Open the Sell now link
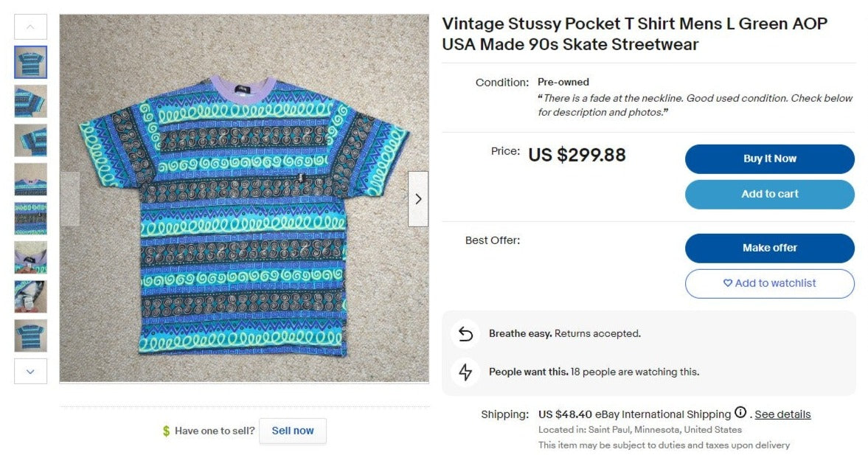 pos(292,431)
